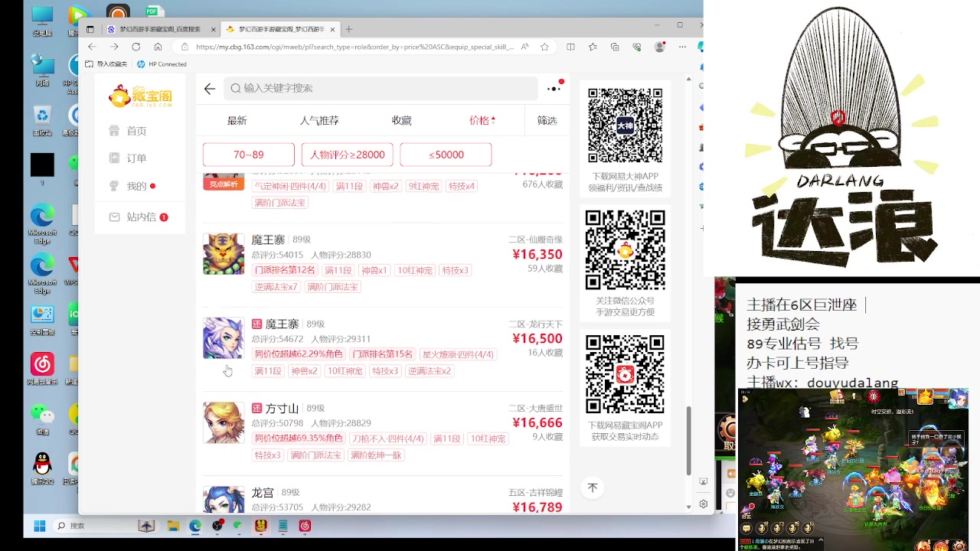This screenshot has width=980, height=551.
Task: Open the QQ desktop icon
Action: (42, 468)
